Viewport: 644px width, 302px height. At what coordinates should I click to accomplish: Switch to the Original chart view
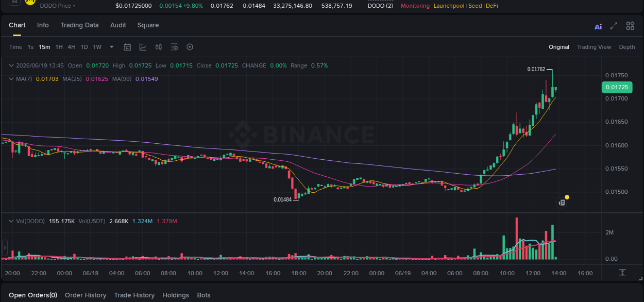[x=559, y=47]
